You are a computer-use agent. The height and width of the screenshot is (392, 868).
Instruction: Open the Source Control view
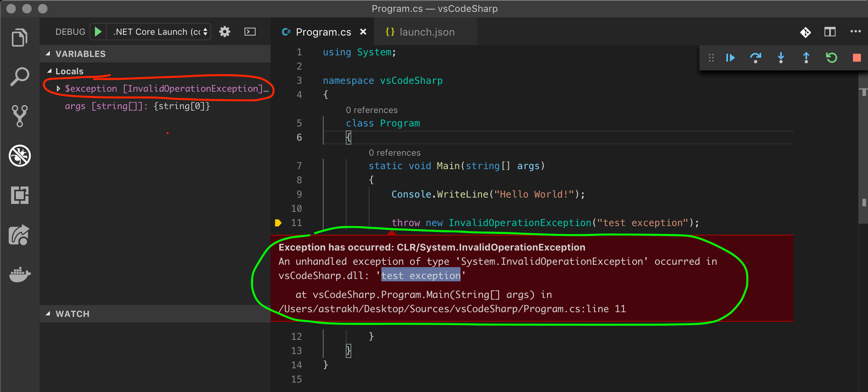click(19, 116)
